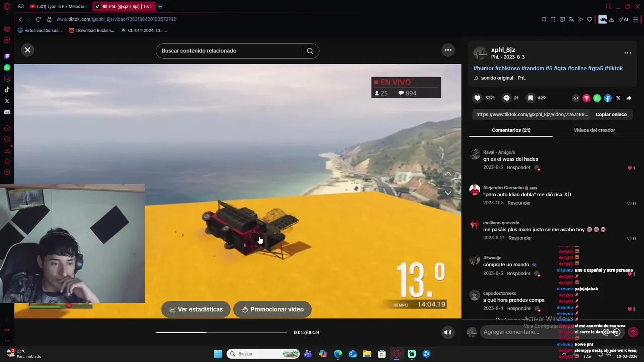
Task: Click the browser snapshot tool icon
Action: (553, 19)
